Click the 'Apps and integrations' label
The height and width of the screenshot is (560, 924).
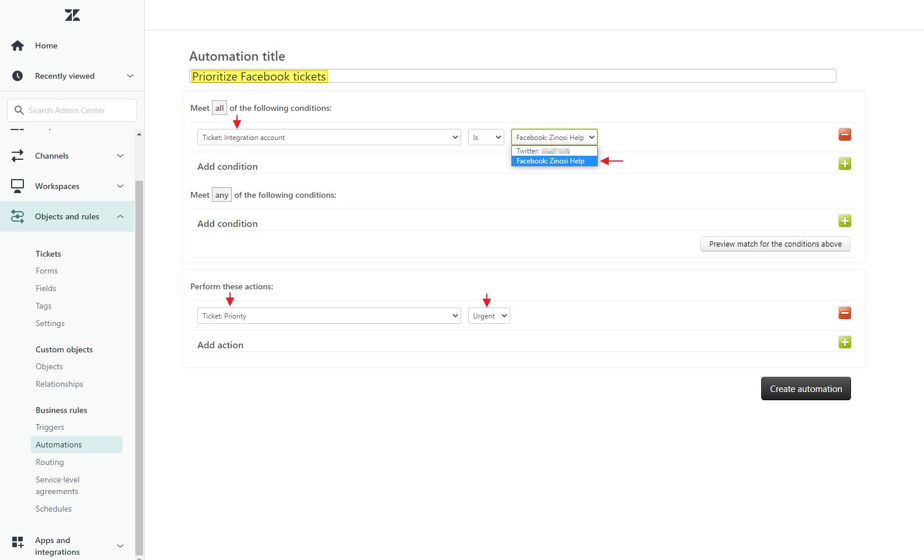57,546
